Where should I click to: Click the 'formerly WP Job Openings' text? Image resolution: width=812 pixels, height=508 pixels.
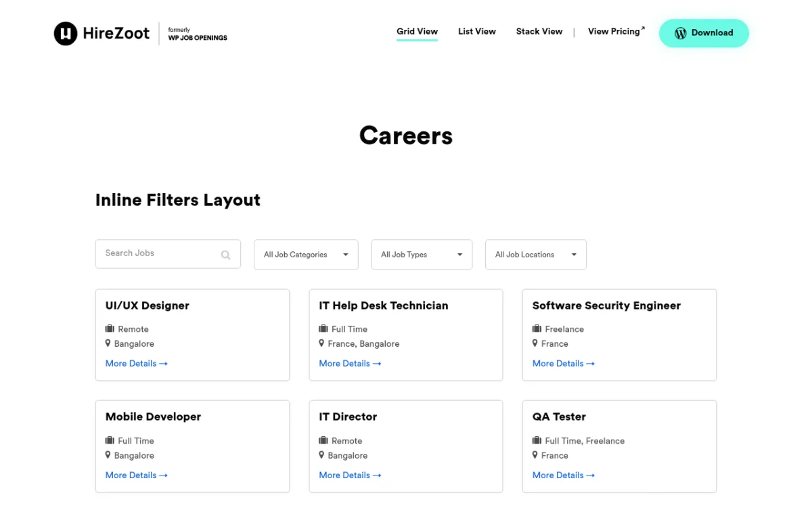click(198, 35)
